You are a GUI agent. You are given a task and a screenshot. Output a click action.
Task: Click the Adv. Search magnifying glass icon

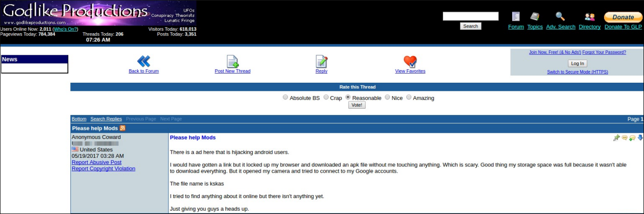[x=560, y=17]
